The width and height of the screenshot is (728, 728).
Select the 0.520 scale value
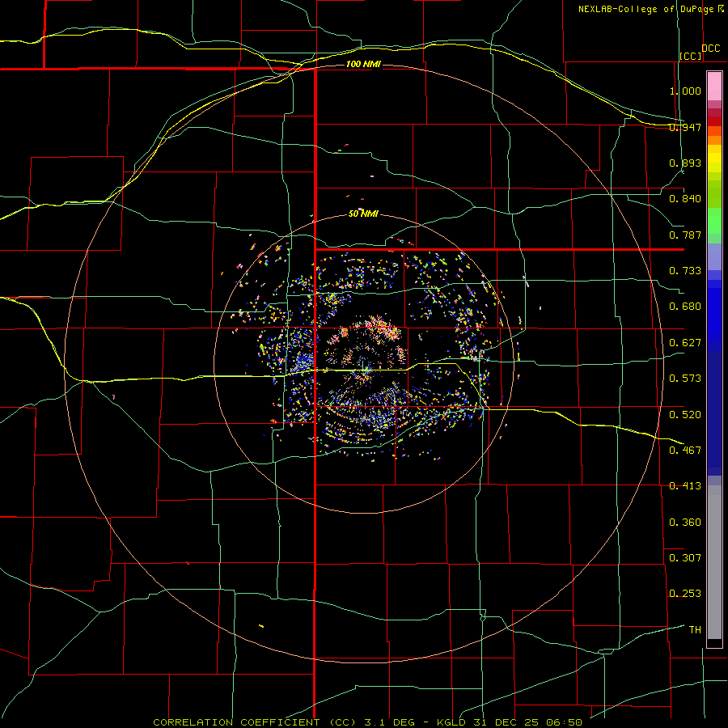(685, 415)
